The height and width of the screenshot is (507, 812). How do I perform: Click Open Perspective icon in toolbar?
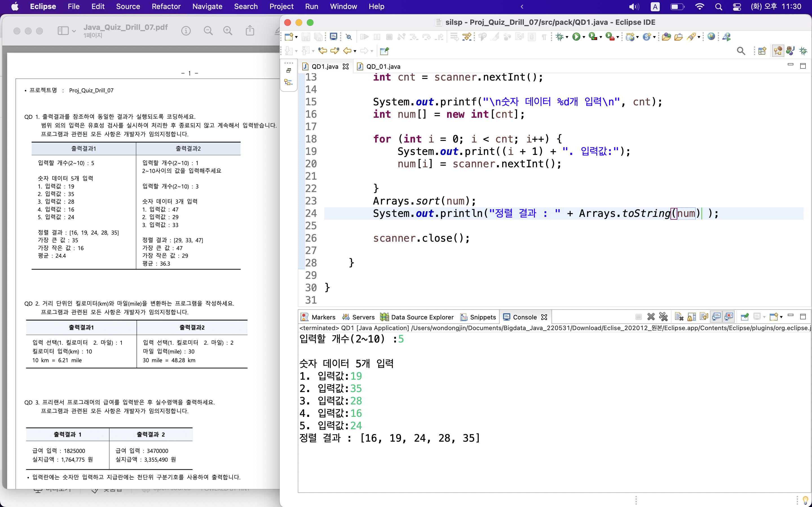coord(762,51)
